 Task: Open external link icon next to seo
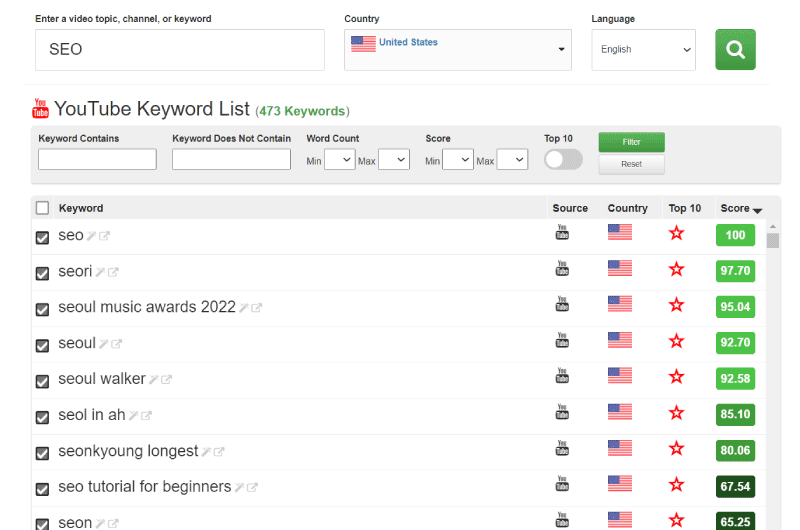point(104,236)
